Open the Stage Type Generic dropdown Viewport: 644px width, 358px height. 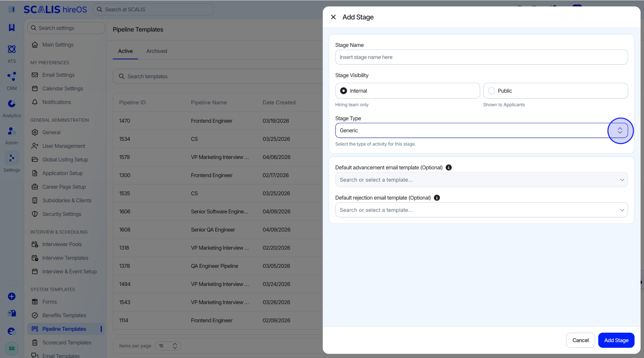point(481,131)
